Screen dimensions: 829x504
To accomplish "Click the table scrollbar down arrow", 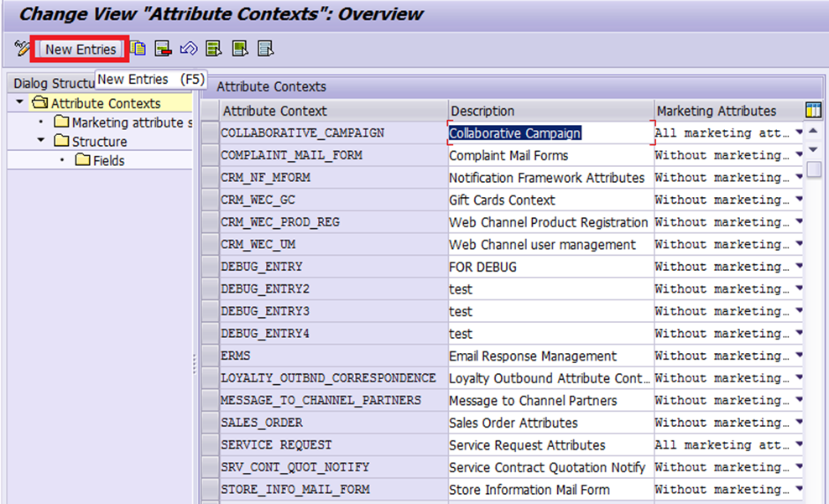I will [x=814, y=149].
